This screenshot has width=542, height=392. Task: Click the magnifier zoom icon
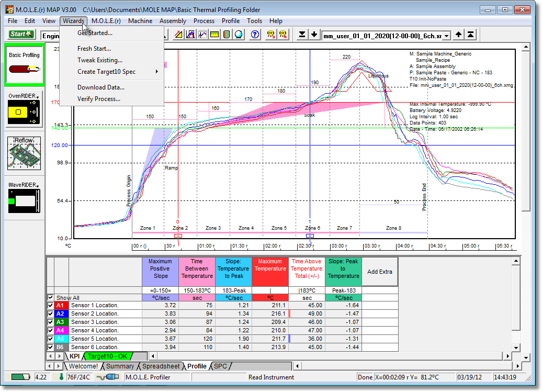[x=239, y=35]
